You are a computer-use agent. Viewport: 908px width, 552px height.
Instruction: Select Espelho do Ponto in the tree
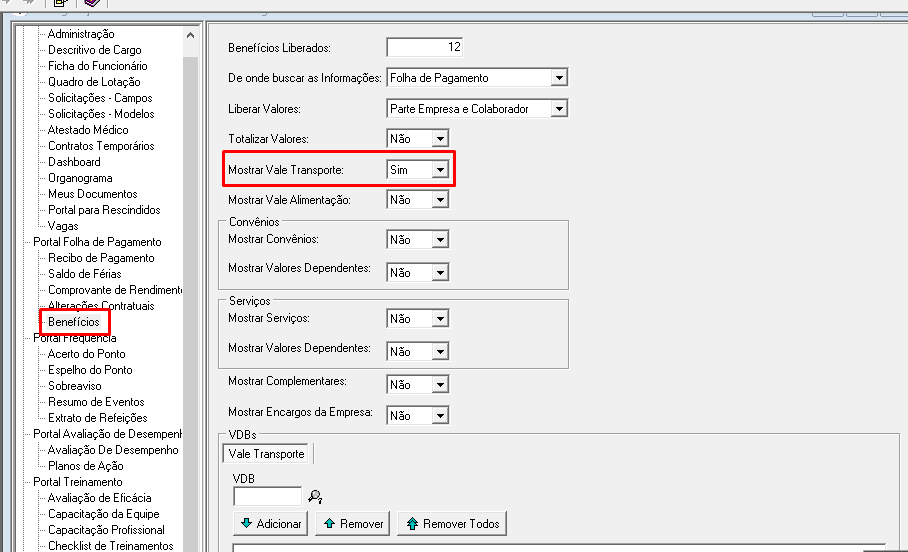[x=90, y=370]
